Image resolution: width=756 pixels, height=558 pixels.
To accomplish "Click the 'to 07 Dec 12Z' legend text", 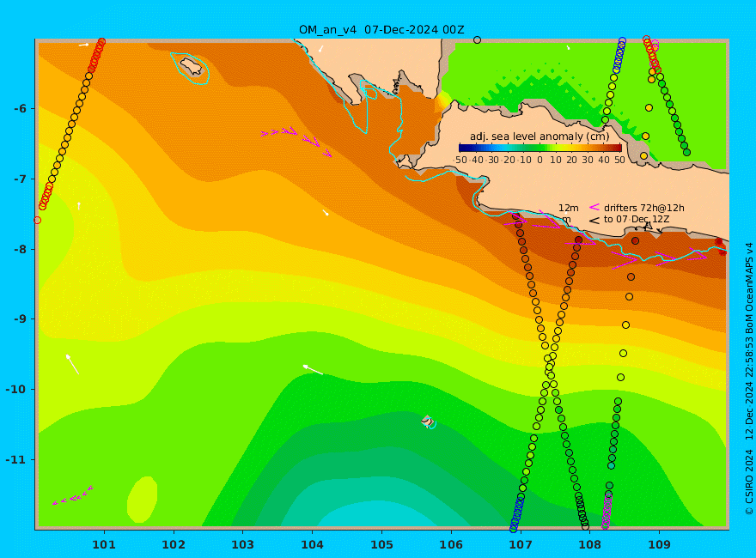I will (637, 219).
